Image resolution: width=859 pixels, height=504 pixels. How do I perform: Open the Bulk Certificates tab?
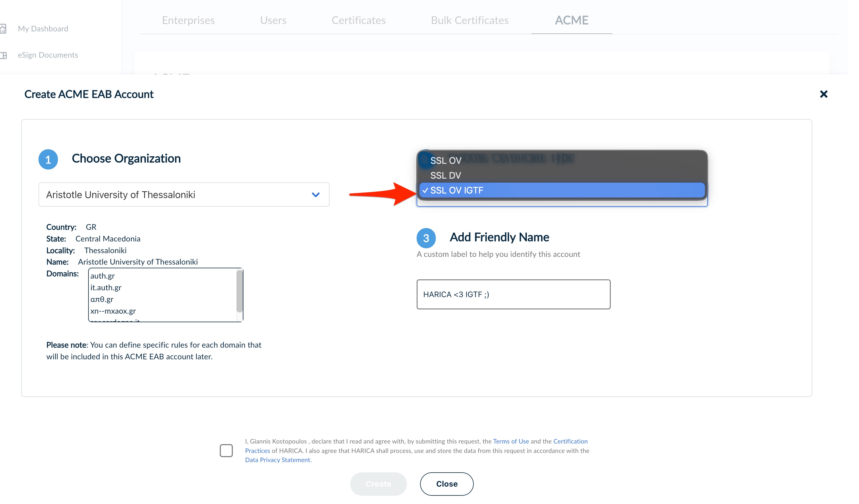tap(469, 21)
